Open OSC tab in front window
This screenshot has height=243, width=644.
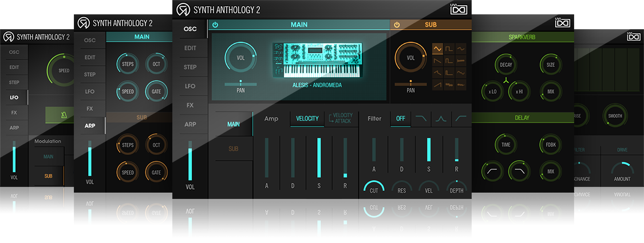[x=190, y=29]
